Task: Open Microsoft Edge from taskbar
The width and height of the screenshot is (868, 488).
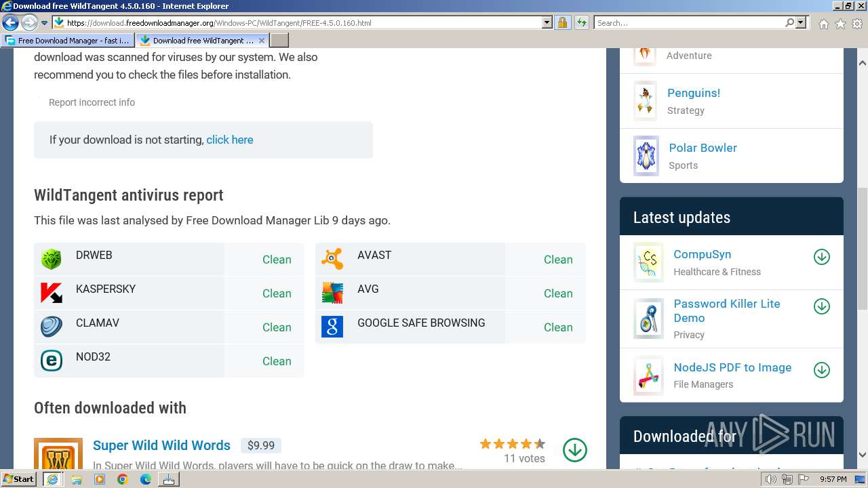Action: point(146,479)
